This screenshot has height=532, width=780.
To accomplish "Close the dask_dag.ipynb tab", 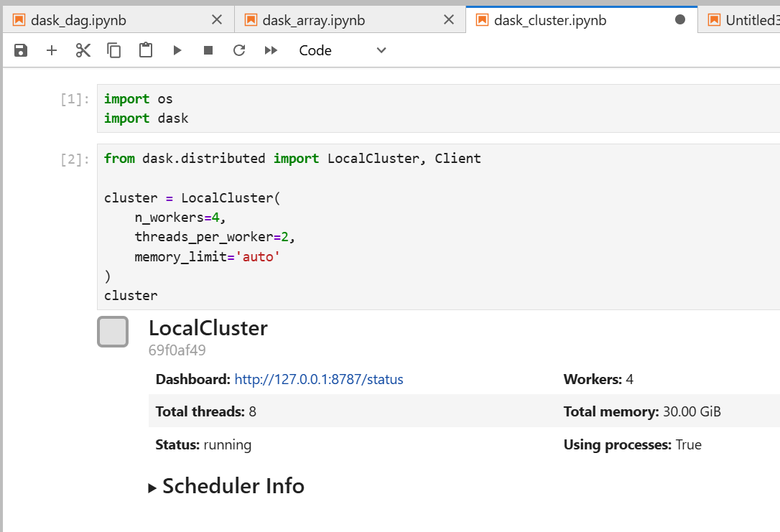I will 217,19.
